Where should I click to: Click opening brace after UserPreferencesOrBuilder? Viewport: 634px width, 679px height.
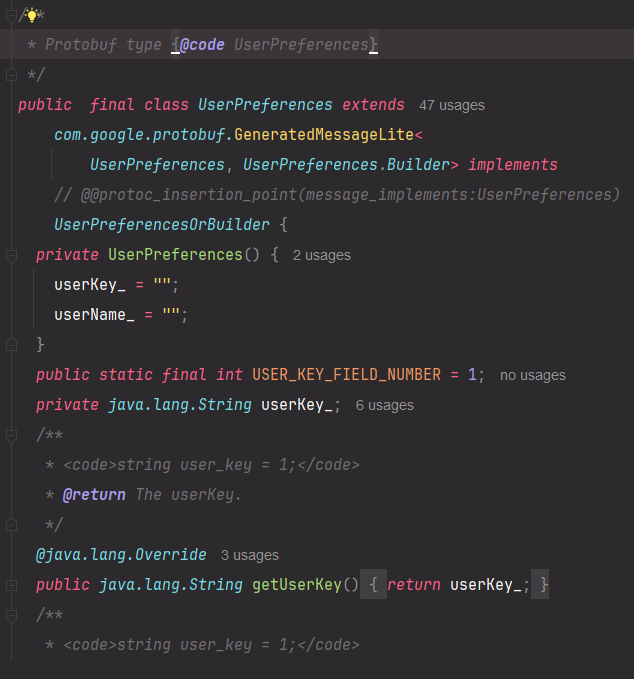283,225
